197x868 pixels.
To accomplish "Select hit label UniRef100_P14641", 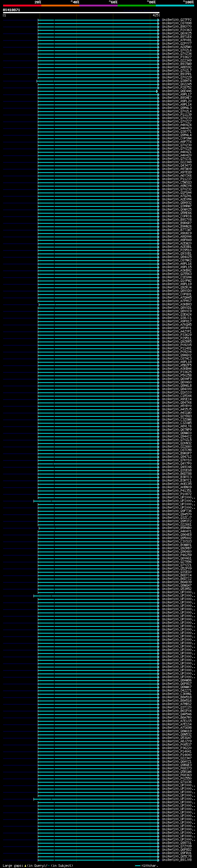I will coord(177,751).
